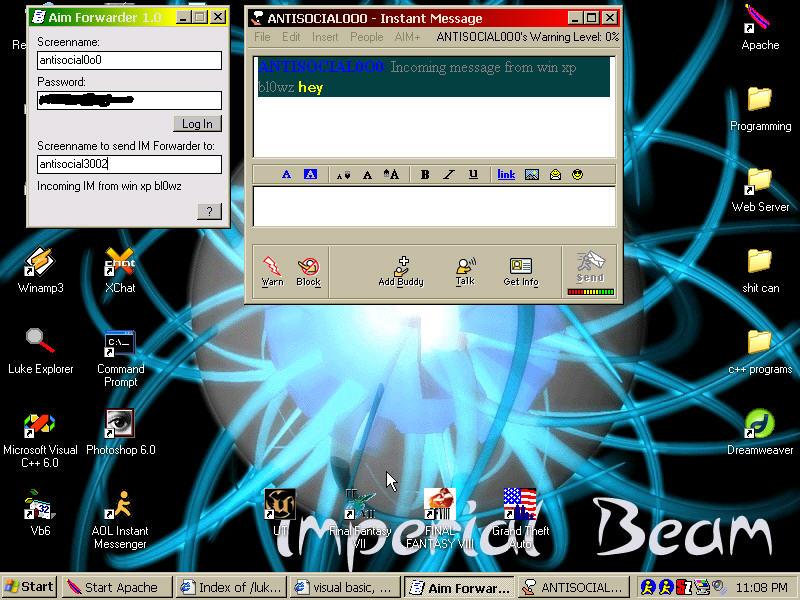Click the typing meter under Send

click(x=591, y=292)
